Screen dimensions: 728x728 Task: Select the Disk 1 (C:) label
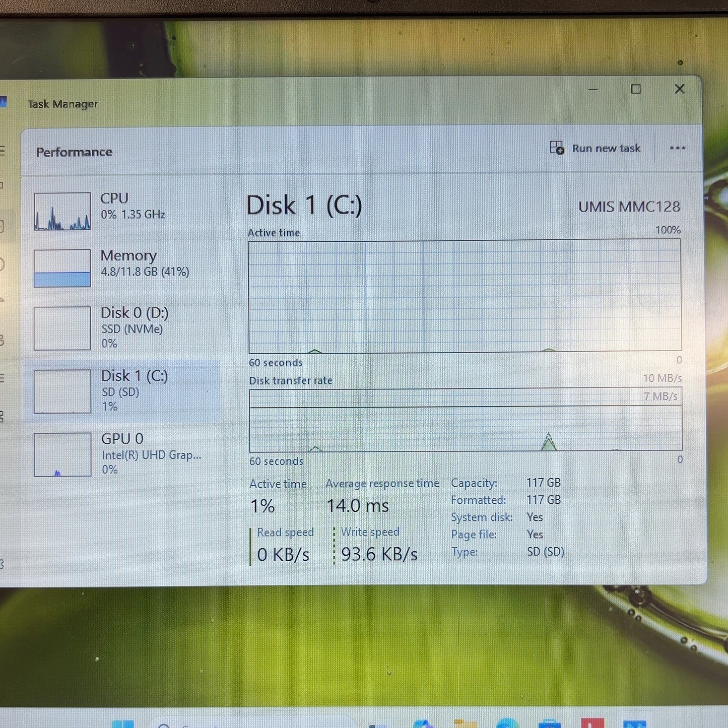click(x=134, y=376)
